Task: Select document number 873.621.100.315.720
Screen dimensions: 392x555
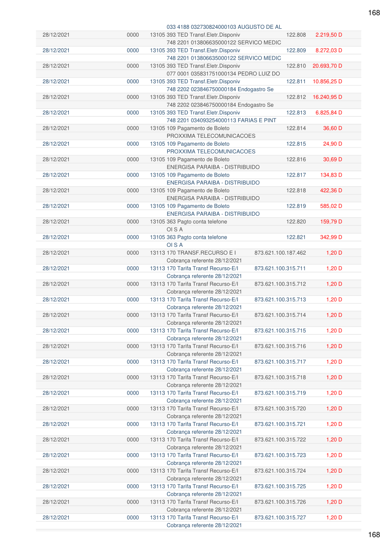Action: [x=280, y=409]
